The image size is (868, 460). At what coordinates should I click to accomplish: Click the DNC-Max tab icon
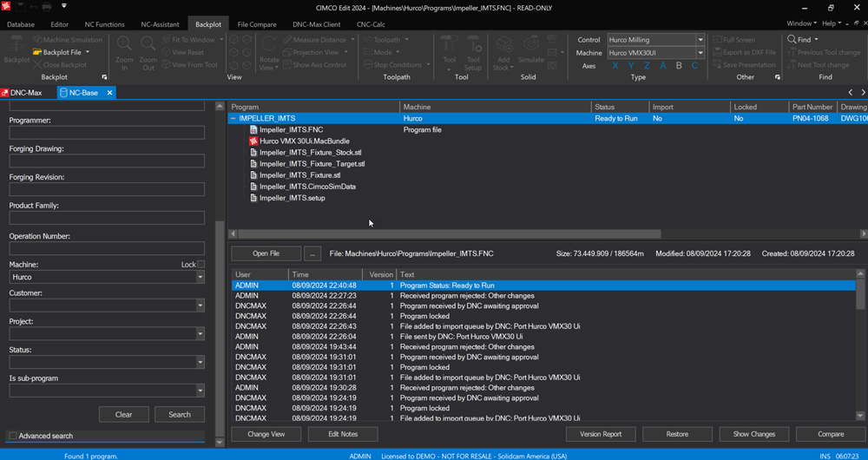click(6, 93)
